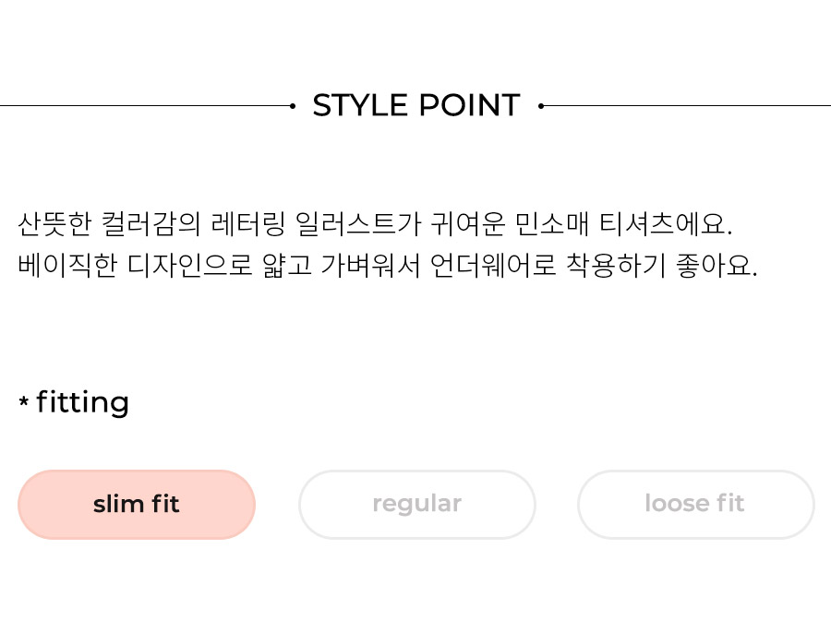Click the asterisk before the fitting label
This screenshot has height=644, width=831.
(23, 401)
